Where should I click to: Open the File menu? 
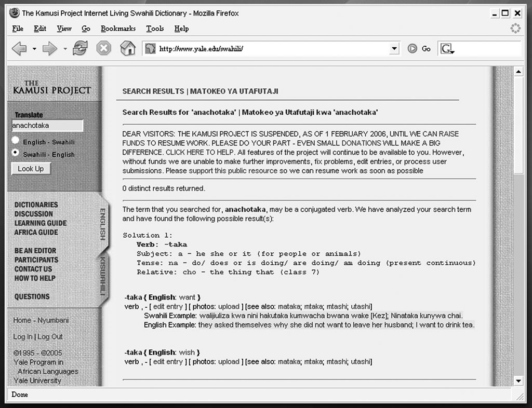point(18,29)
